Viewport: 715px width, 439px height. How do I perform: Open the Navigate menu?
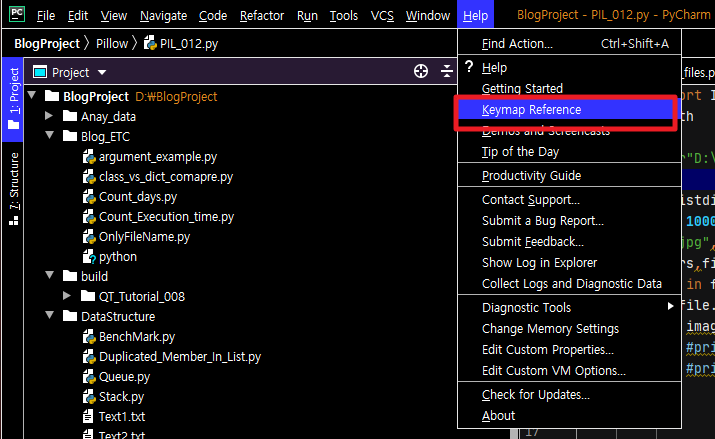[x=163, y=15]
